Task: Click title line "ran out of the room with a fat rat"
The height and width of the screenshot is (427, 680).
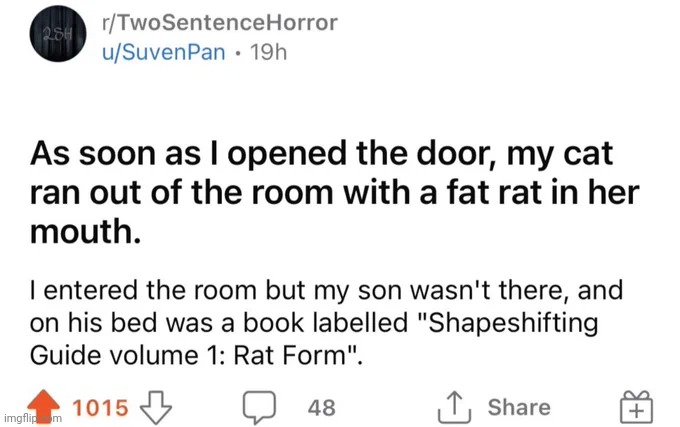Action: coord(288,193)
